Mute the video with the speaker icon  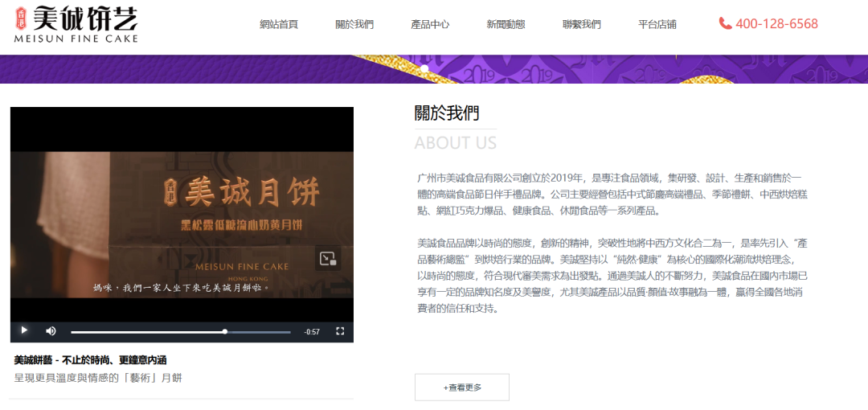pyautogui.click(x=51, y=331)
